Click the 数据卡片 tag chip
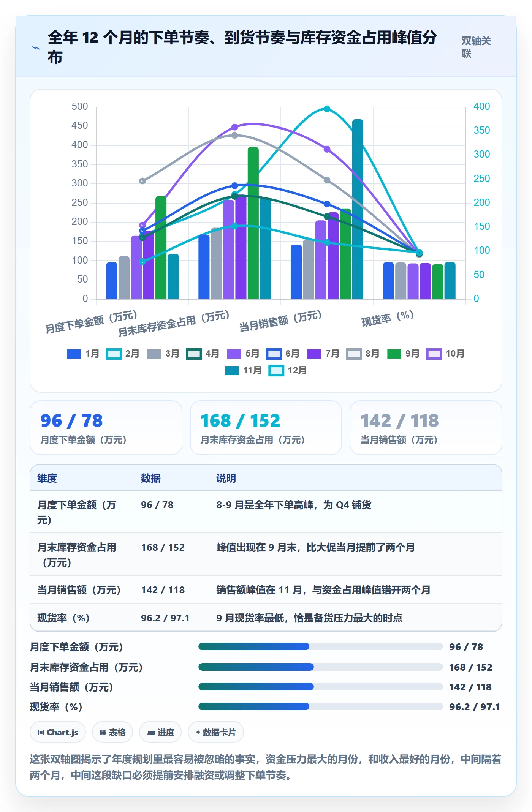This screenshot has width=532, height=812. pyautogui.click(x=216, y=732)
